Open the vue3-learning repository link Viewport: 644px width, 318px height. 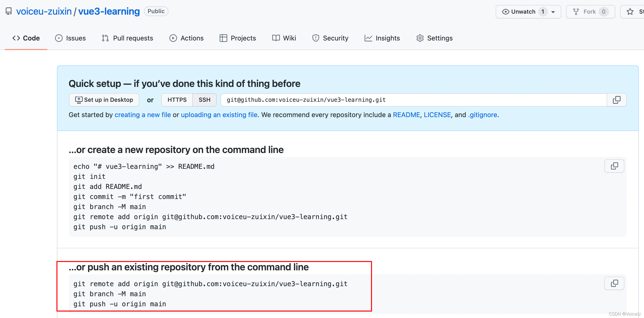click(109, 11)
